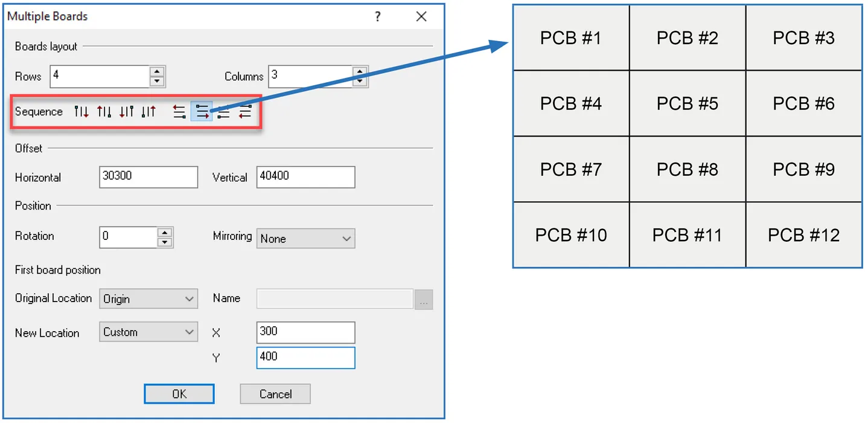Viewport: 868px width, 423px height.
Task: Click the Horizontal offset input field
Action: click(148, 176)
